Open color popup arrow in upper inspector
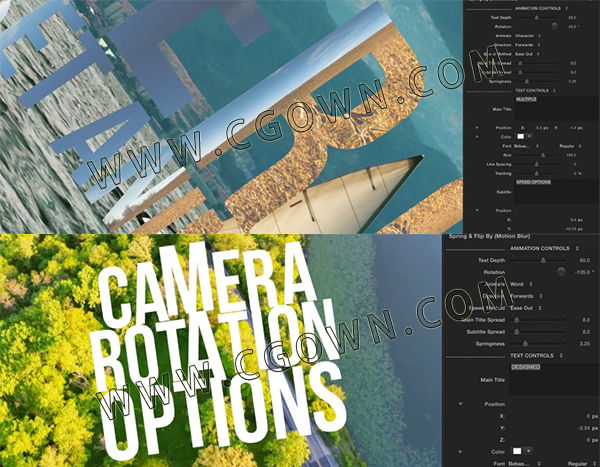Screen dimensions: 600x467 tap(529, 137)
